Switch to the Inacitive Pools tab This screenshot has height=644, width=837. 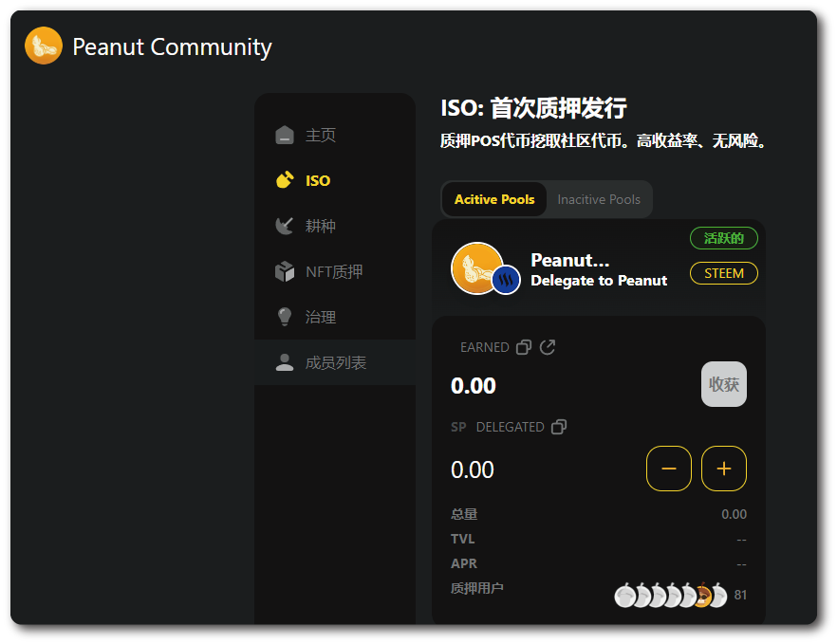(599, 199)
